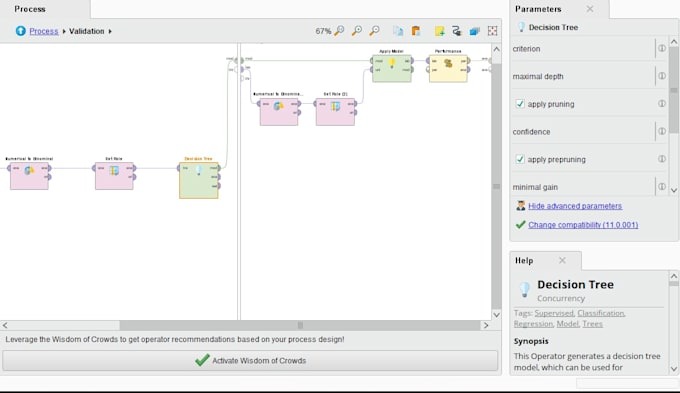Click the Decision Tree lightbulb icon in Help
The width and height of the screenshot is (680, 393).
[524, 289]
